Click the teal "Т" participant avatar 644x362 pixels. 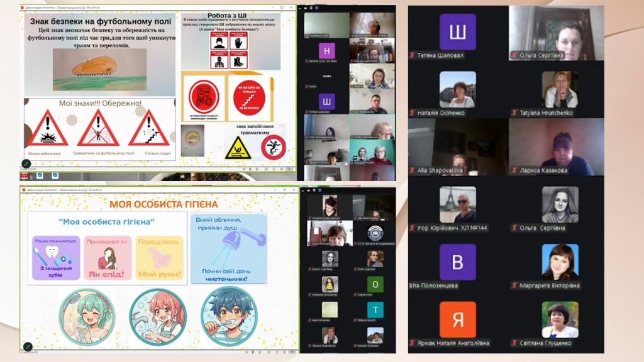click(x=375, y=310)
